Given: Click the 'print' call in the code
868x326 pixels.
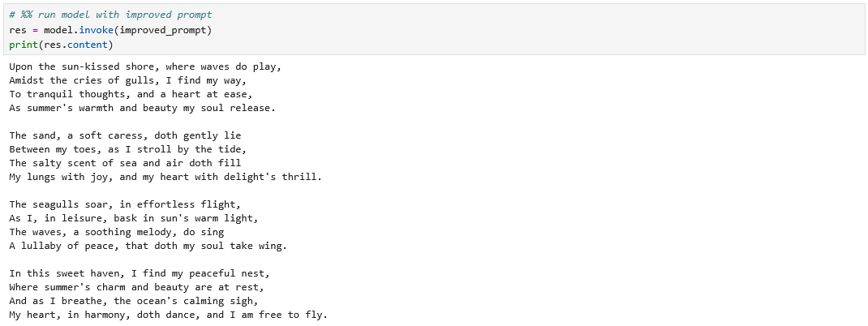Looking at the screenshot, I should (x=24, y=45).
